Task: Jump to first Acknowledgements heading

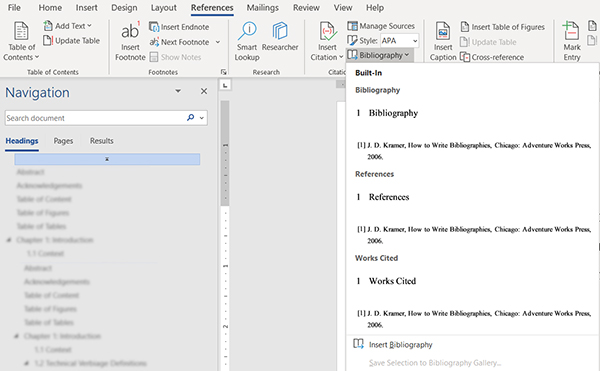Action: click(x=49, y=186)
